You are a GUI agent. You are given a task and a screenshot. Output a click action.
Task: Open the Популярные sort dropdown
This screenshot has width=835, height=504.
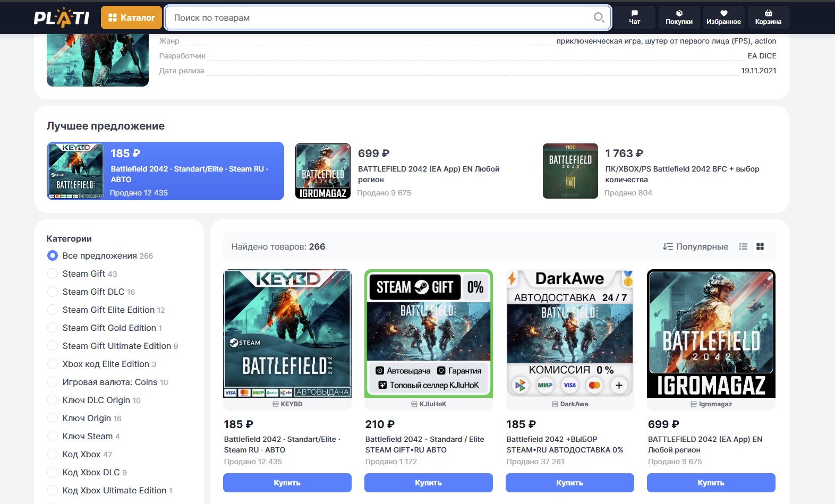click(x=695, y=246)
